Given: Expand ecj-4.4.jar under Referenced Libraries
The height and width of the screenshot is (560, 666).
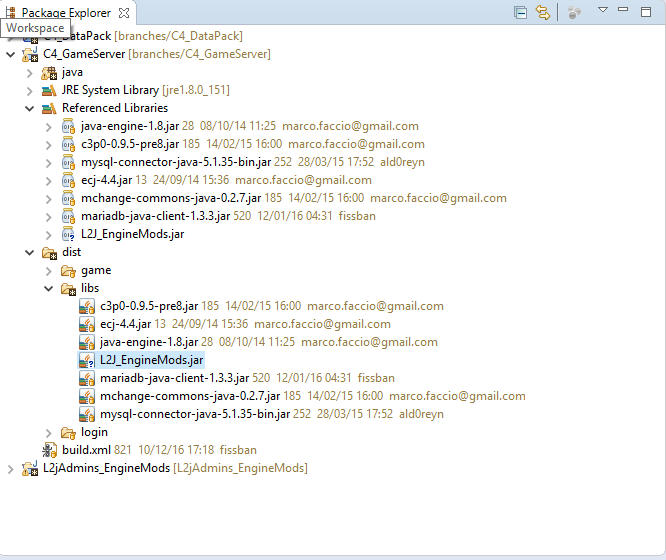Looking at the screenshot, I should (48, 181).
